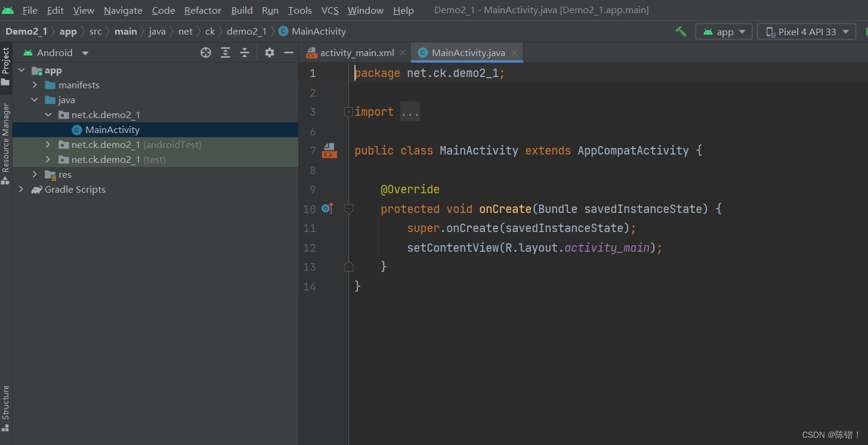The height and width of the screenshot is (445, 868).
Task: Collapse the java folder
Action: [35, 100]
